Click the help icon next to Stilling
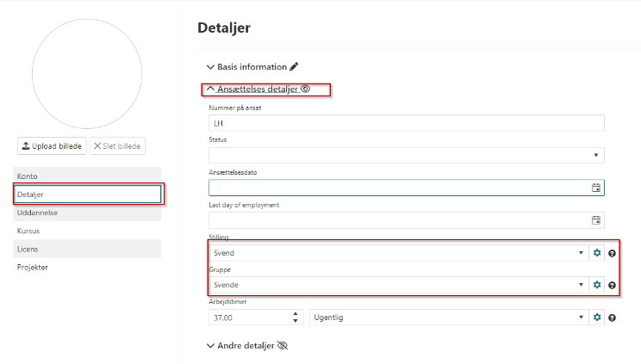 pyautogui.click(x=612, y=254)
